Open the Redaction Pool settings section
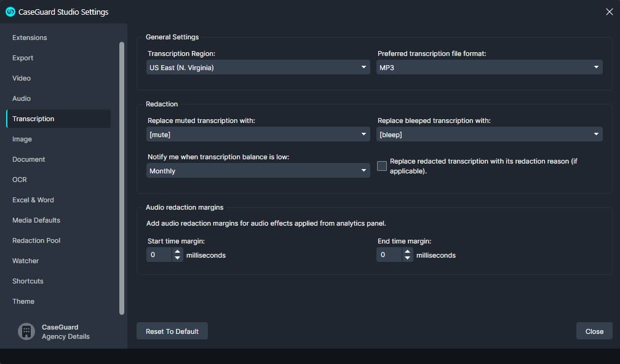 pyautogui.click(x=36, y=240)
